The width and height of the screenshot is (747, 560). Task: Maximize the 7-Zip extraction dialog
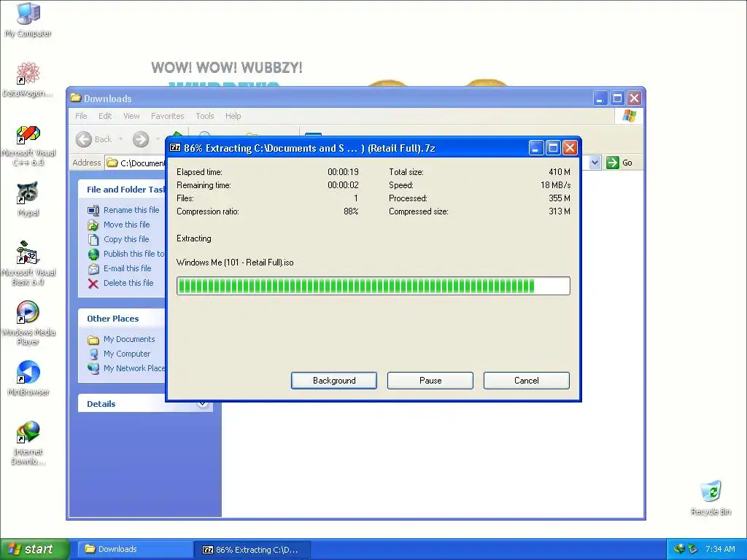coord(553,148)
